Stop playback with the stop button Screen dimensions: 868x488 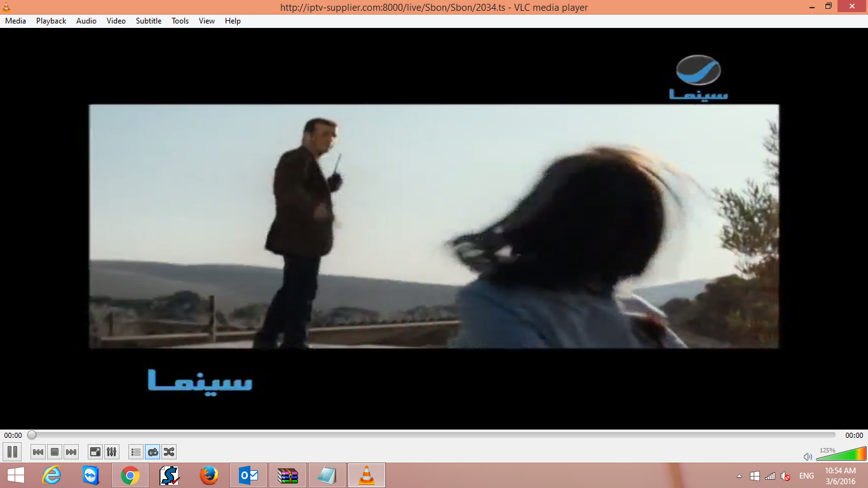55,452
